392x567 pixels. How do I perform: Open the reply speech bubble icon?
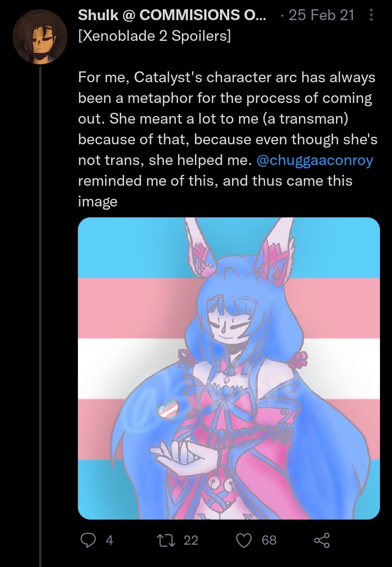(88, 540)
